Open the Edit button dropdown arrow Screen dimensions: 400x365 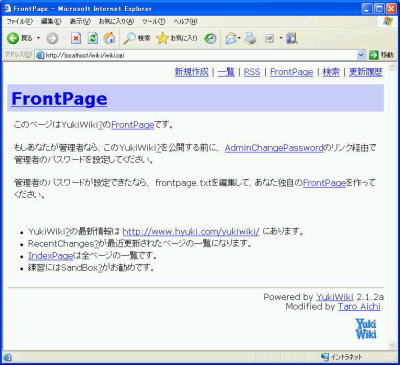(281, 39)
